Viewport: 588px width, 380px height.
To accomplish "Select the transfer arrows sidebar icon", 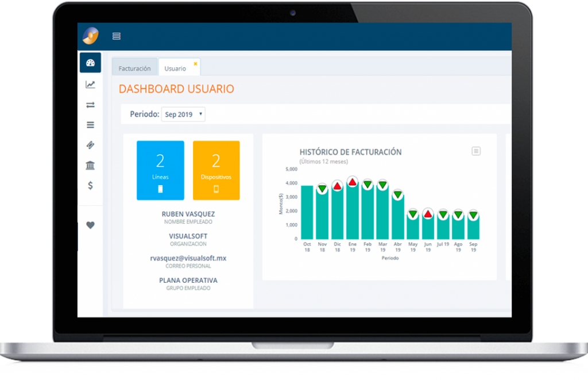I will coord(90,105).
